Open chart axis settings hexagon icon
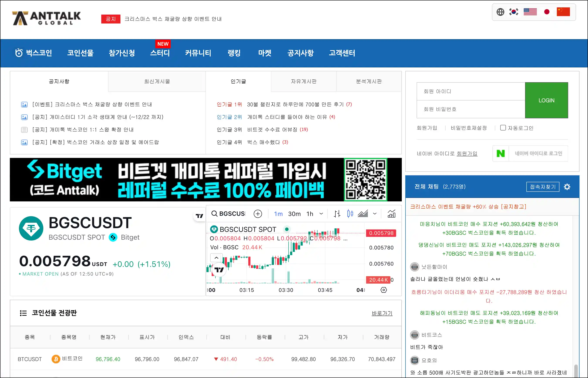This screenshot has height=378, width=588. [x=384, y=290]
